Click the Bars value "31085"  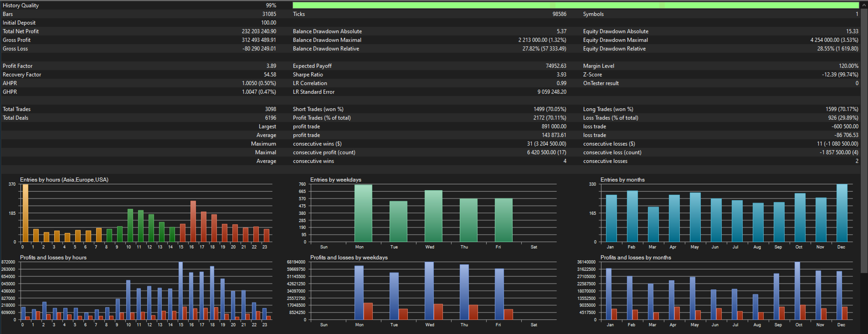coord(269,14)
